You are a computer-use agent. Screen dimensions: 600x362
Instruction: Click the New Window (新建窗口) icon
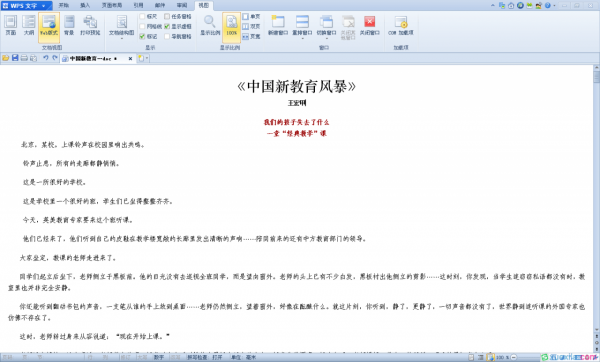278,25
